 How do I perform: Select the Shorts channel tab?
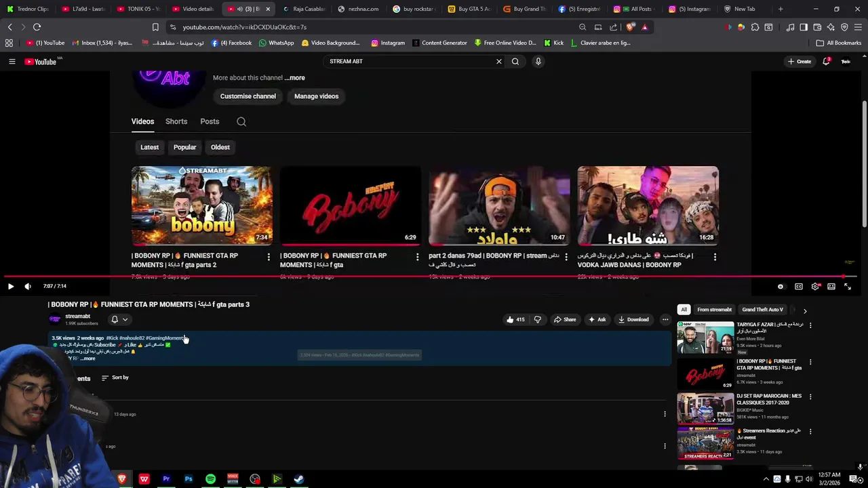point(176,121)
